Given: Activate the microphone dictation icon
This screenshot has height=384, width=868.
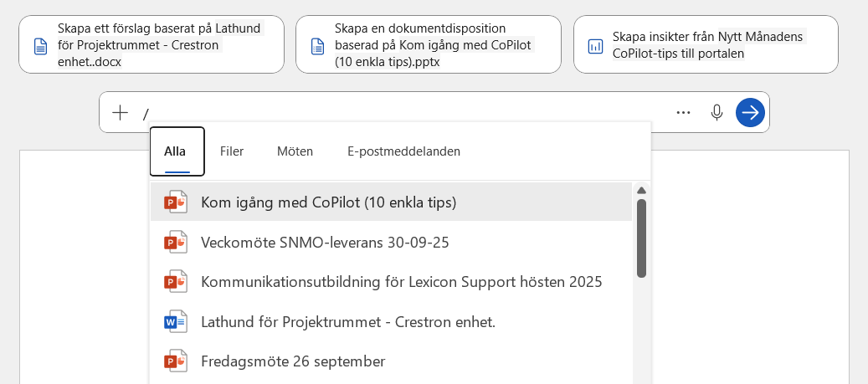Looking at the screenshot, I should pos(716,112).
